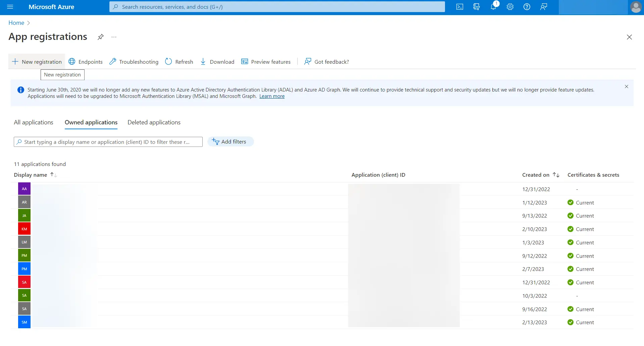Click Got feedback?

tap(327, 62)
